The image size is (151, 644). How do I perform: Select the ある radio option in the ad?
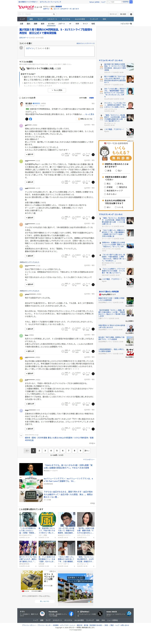click(x=106, y=171)
